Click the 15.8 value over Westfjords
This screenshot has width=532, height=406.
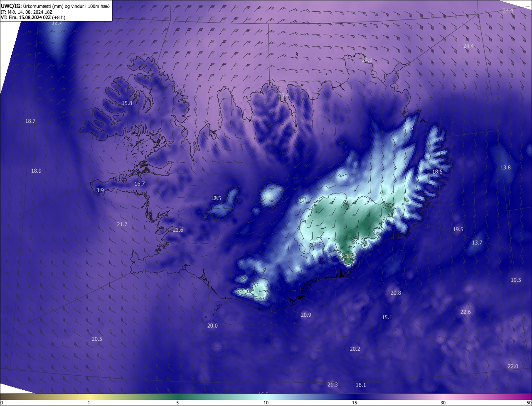pyautogui.click(x=127, y=103)
